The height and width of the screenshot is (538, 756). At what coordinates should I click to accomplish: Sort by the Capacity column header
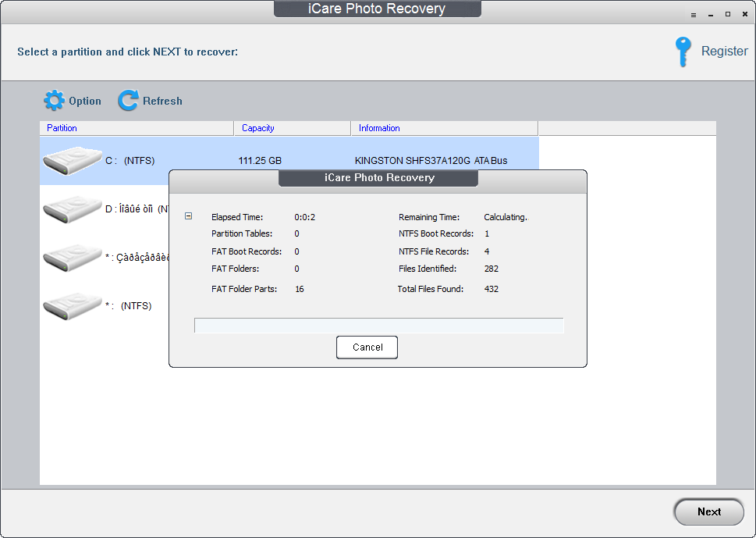click(292, 128)
